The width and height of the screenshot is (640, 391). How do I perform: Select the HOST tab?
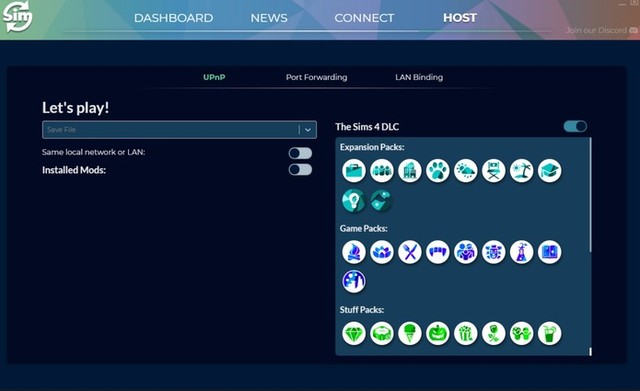(460, 18)
